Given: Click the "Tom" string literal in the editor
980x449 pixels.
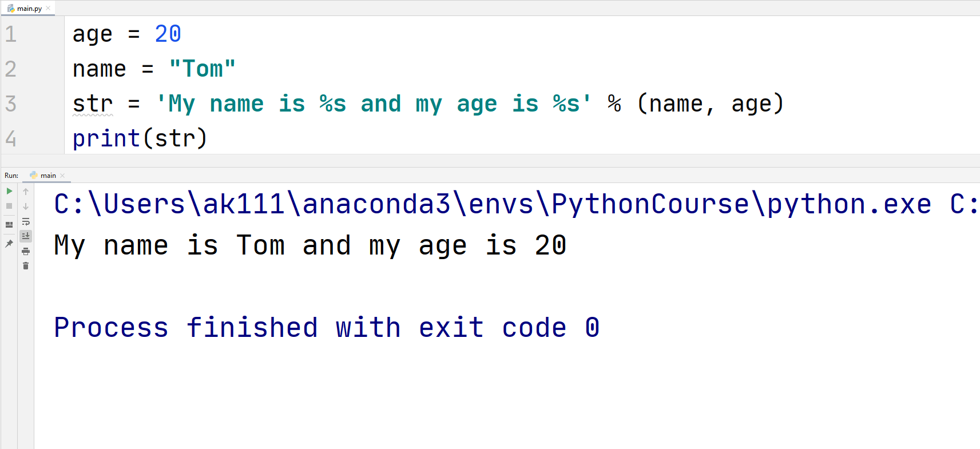Looking at the screenshot, I should pos(203,69).
